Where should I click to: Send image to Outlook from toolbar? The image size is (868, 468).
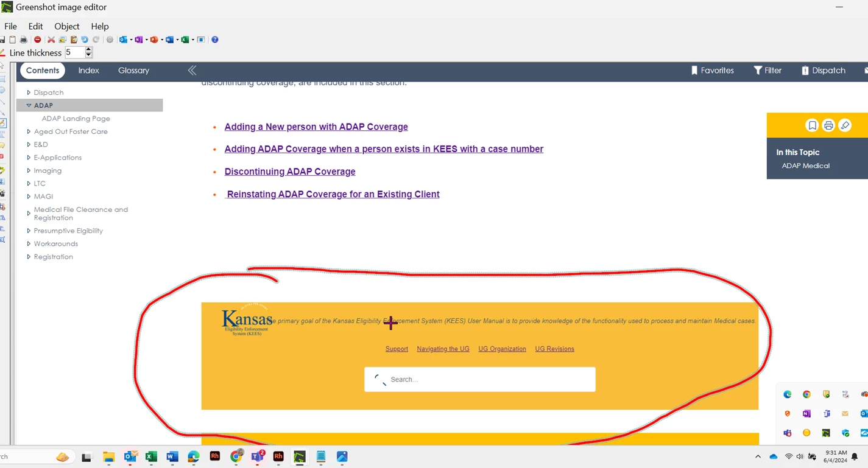coord(123,40)
